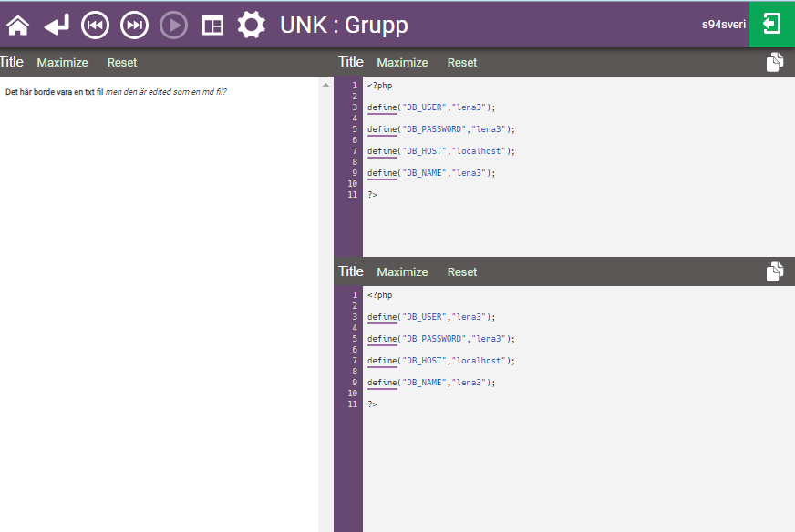Click Title of the lower code pane
The width and height of the screenshot is (795, 532).
351,271
